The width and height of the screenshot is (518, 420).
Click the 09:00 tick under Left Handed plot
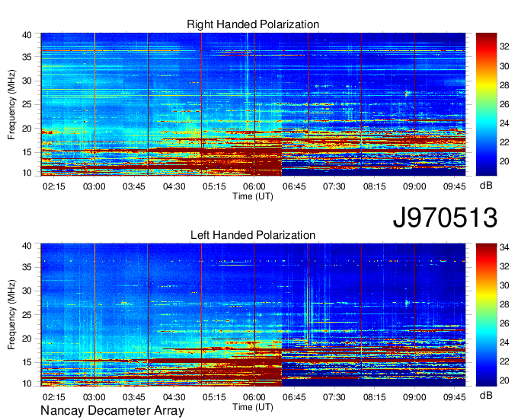click(x=414, y=397)
